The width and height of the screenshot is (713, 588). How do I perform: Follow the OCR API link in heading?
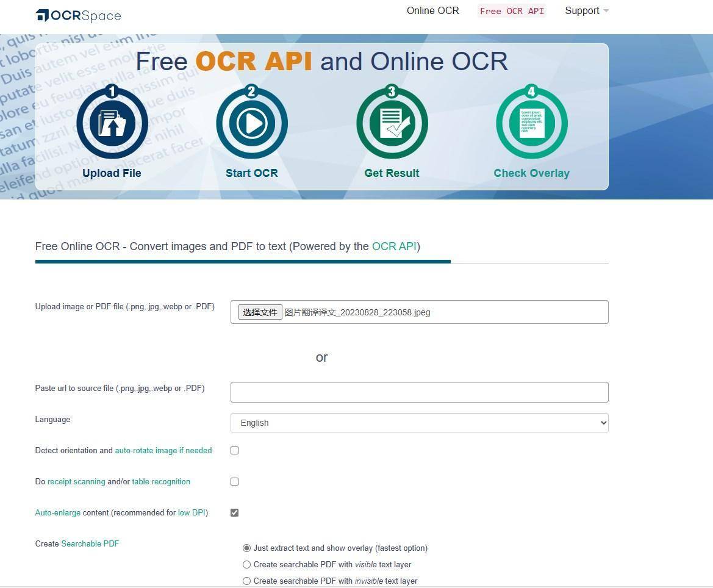click(x=394, y=246)
